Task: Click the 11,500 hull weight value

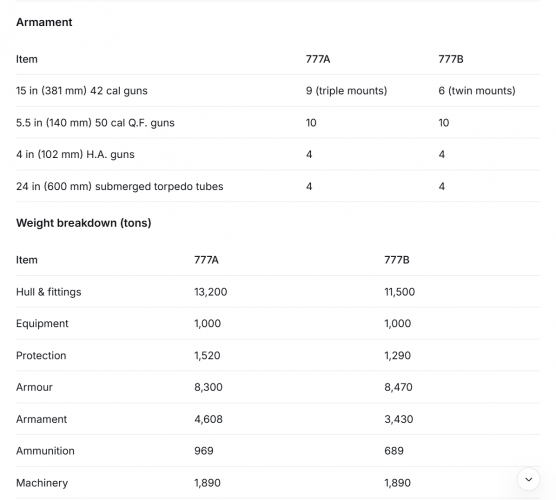Action: [400, 292]
